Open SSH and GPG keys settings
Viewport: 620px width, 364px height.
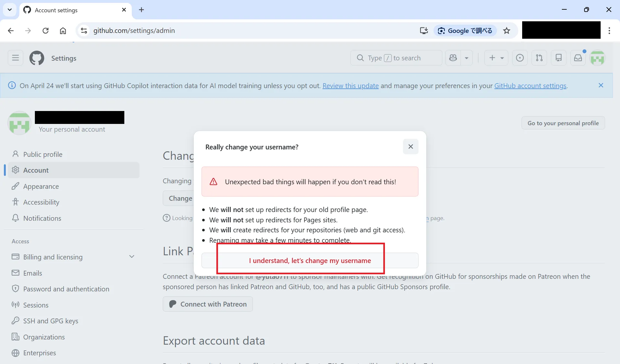click(50, 321)
